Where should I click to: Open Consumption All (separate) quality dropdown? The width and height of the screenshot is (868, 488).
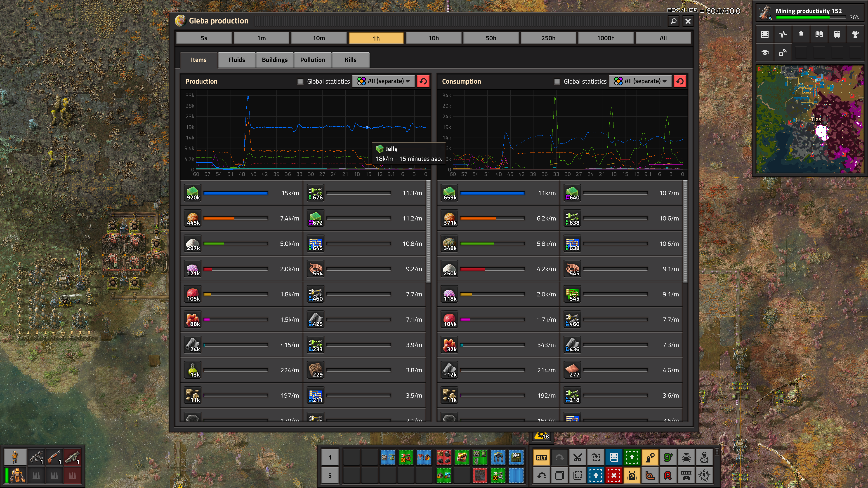640,81
